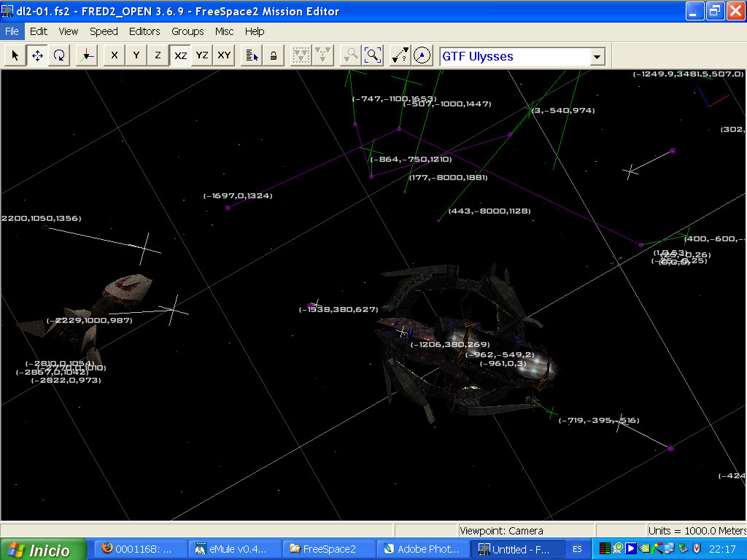
Task: Enable the XY plane constraint
Action: click(224, 56)
